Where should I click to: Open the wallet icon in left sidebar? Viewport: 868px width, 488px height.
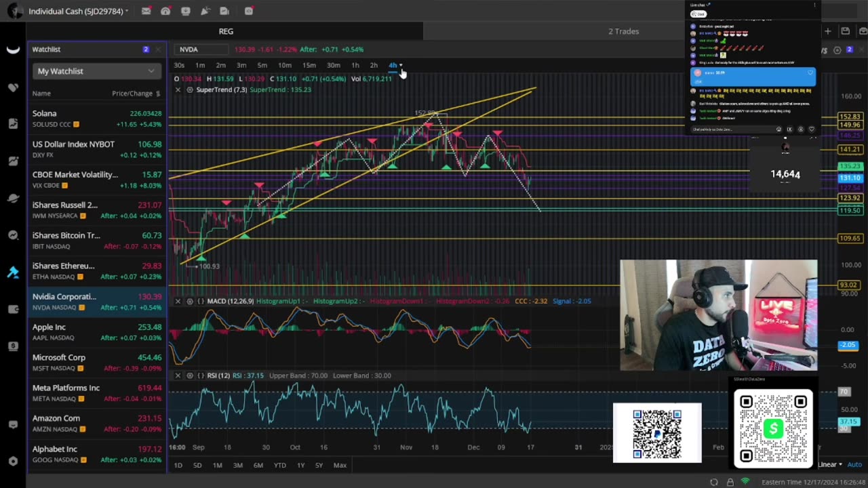coord(13,309)
